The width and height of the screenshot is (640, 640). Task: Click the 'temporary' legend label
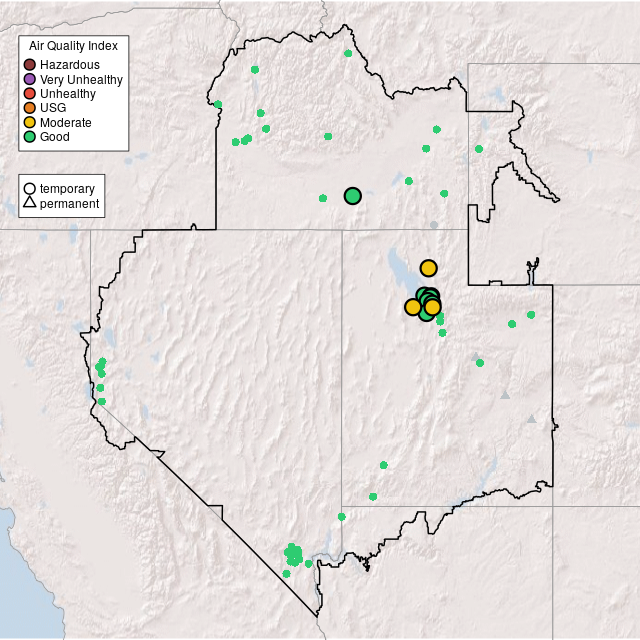(67, 189)
